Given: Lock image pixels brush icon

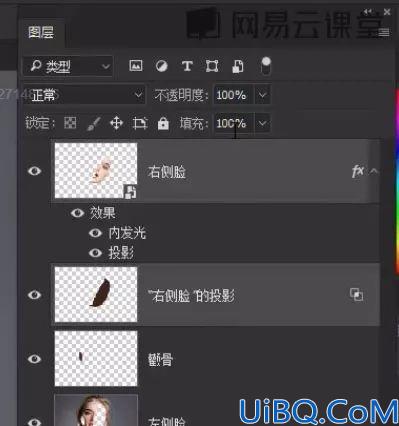Looking at the screenshot, I should pyautogui.click(x=94, y=124).
